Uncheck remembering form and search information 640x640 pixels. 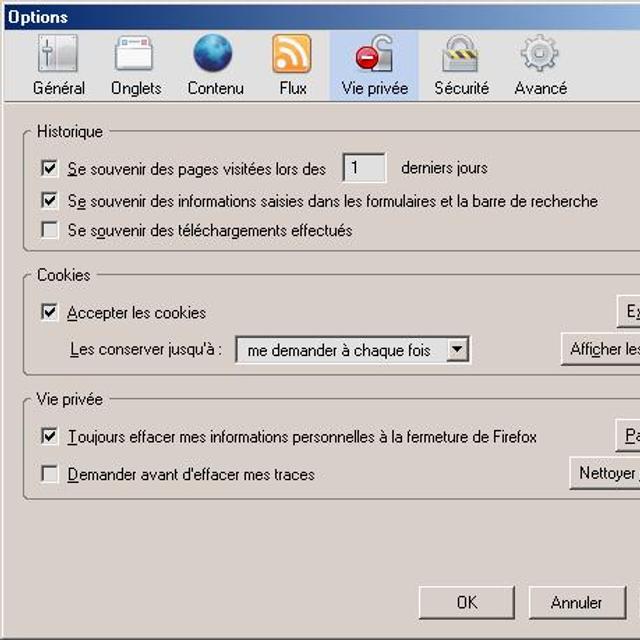point(49,200)
